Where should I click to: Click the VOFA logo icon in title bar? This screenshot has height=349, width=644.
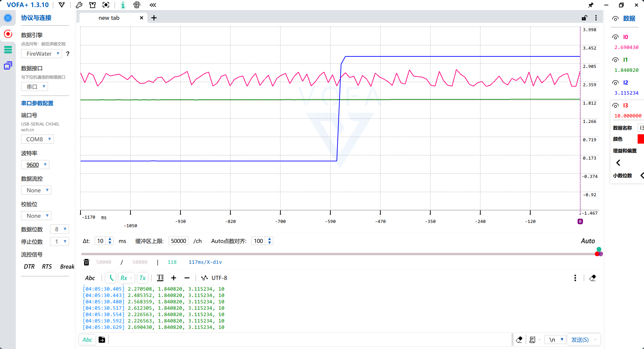tap(62, 5)
